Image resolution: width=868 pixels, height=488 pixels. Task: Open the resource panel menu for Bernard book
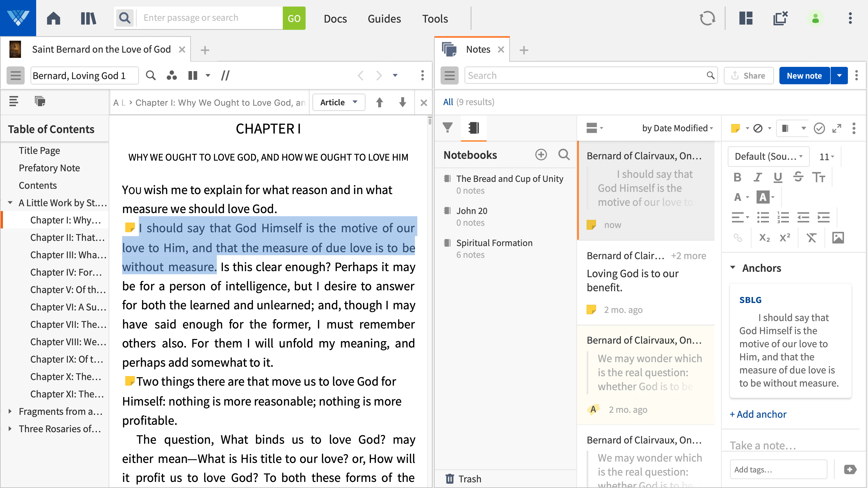click(16, 75)
